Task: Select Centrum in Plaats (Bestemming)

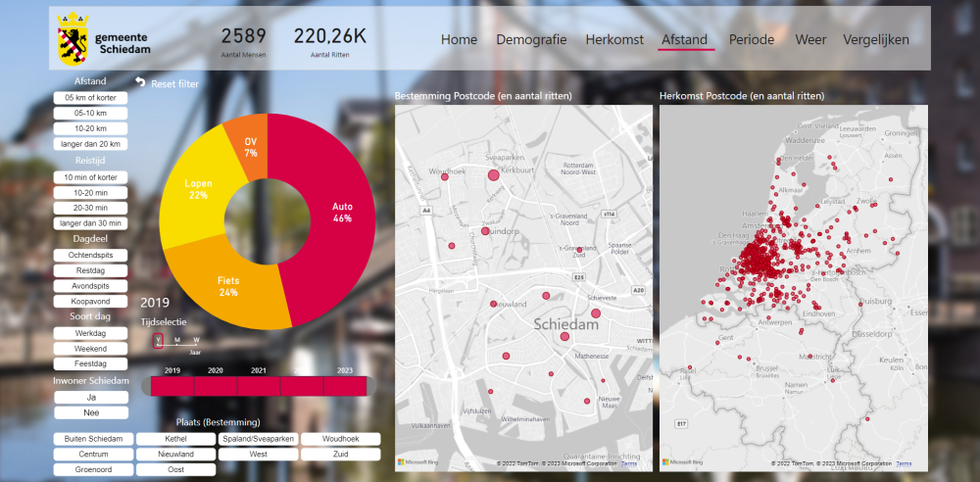Action: [x=93, y=455]
